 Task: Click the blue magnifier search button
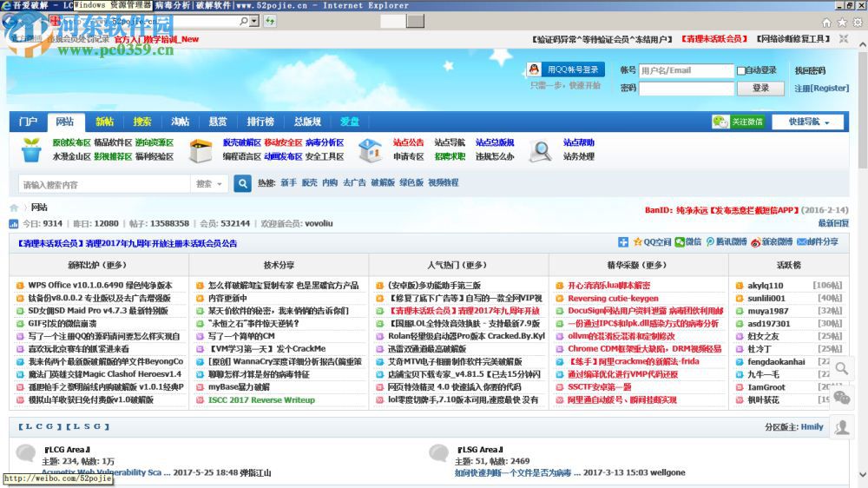click(x=243, y=184)
